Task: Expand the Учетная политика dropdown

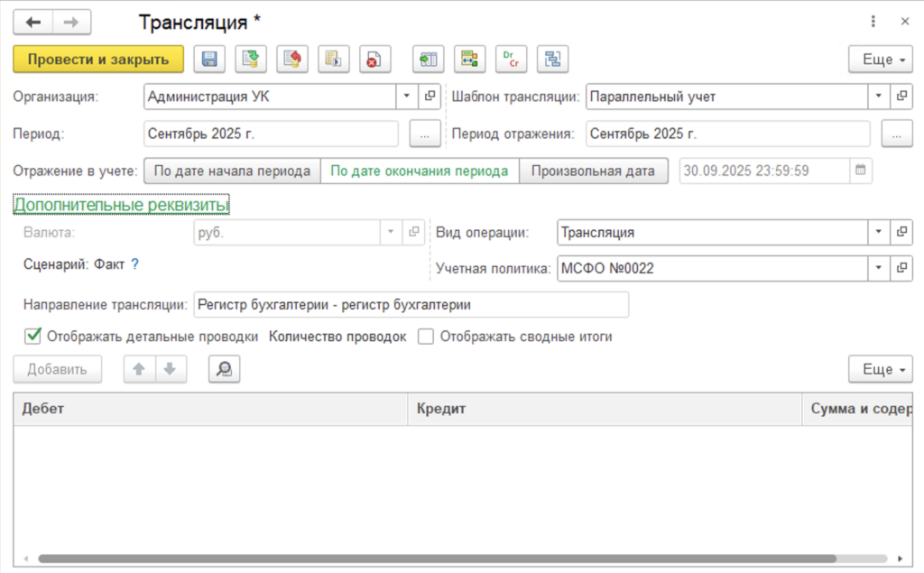Action: point(878,268)
